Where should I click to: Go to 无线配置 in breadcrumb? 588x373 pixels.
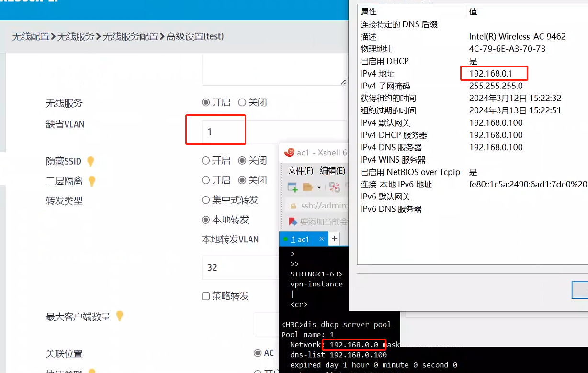pos(31,36)
